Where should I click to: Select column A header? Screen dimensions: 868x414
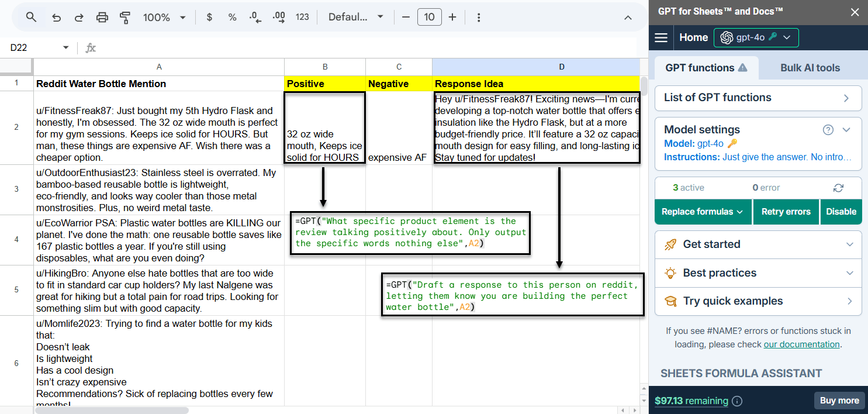[159, 67]
